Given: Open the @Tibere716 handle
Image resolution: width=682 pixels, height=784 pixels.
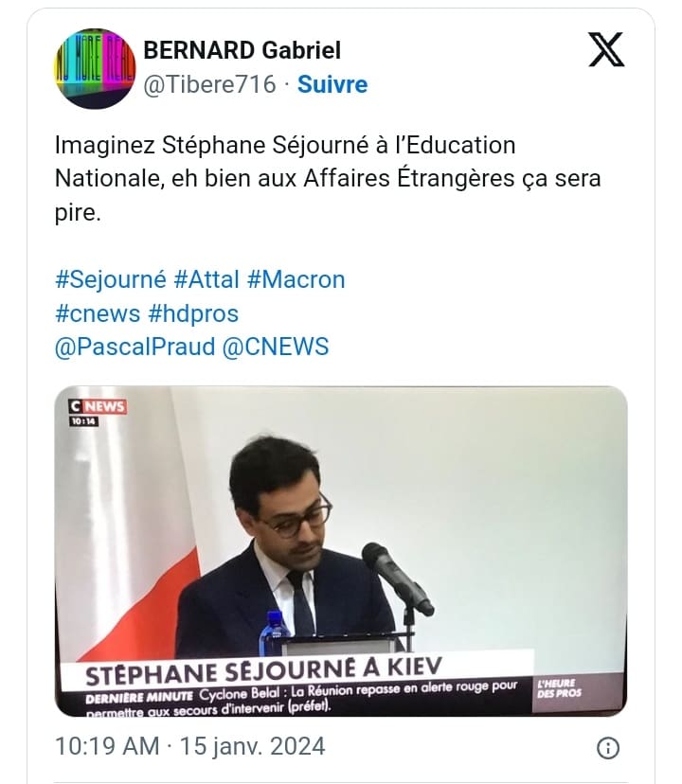Looking at the screenshot, I should click(209, 84).
